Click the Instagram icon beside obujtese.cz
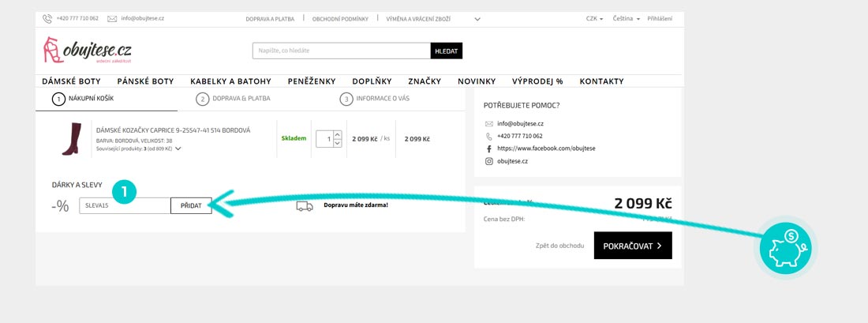Image resolution: width=868 pixels, height=323 pixels. [x=488, y=161]
